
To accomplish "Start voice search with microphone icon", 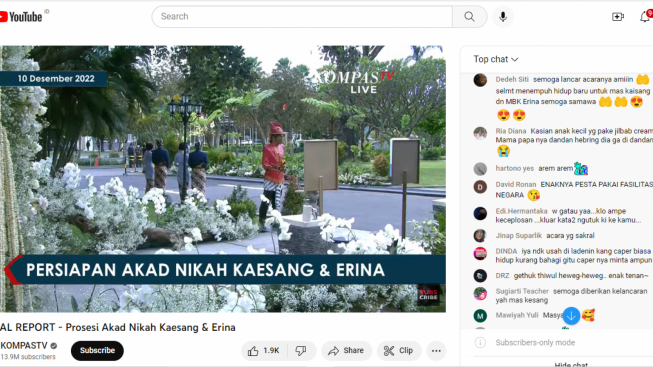I will click(503, 17).
